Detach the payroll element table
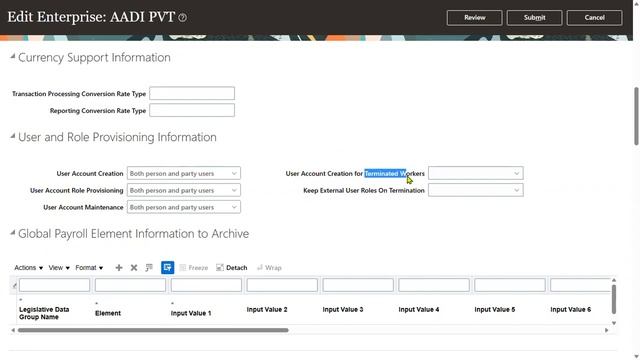Viewport: 640px width, 360px height. 231,268
